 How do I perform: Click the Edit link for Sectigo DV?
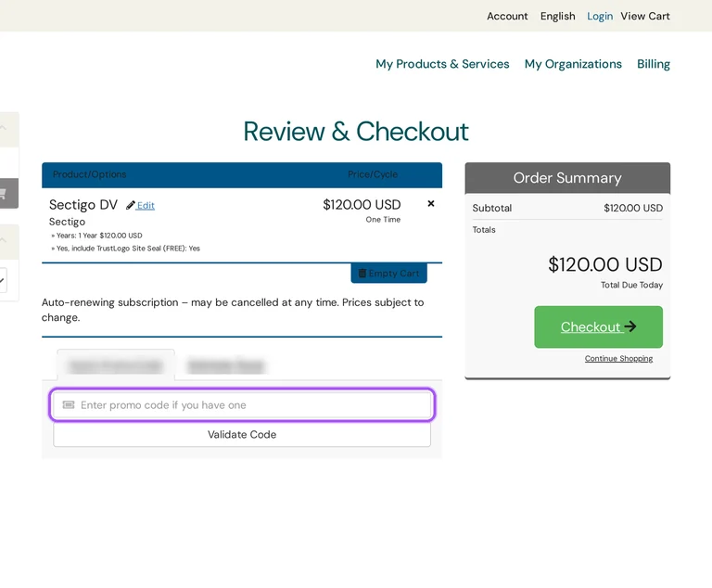[x=146, y=205]
